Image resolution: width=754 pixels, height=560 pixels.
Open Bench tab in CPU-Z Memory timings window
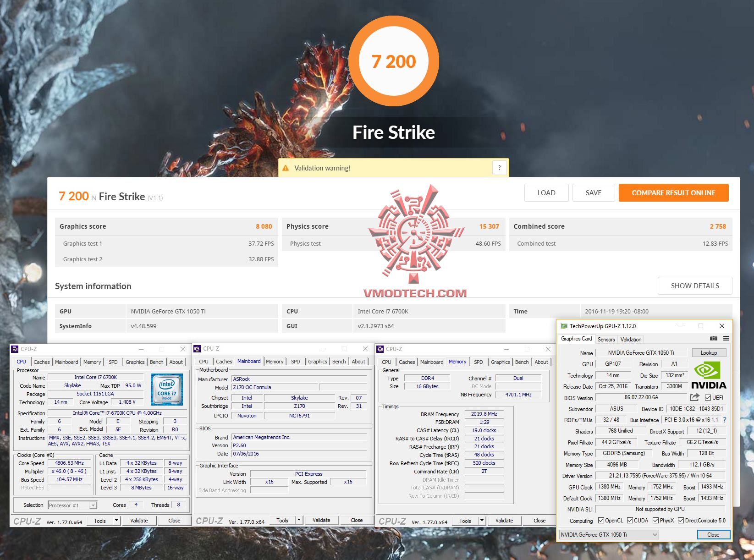click(x=522, y=362)
